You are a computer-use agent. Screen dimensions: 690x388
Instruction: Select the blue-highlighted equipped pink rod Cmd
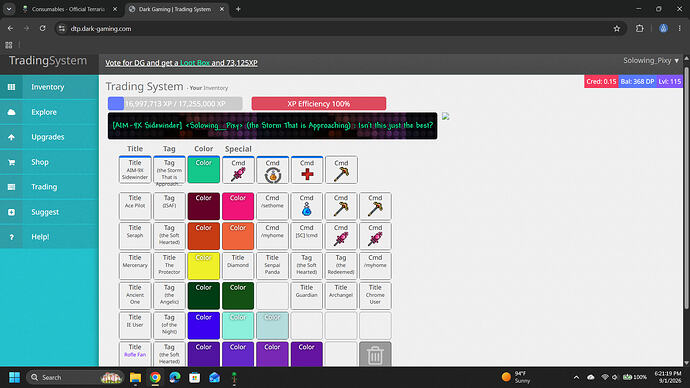click(x=238, y=170)
